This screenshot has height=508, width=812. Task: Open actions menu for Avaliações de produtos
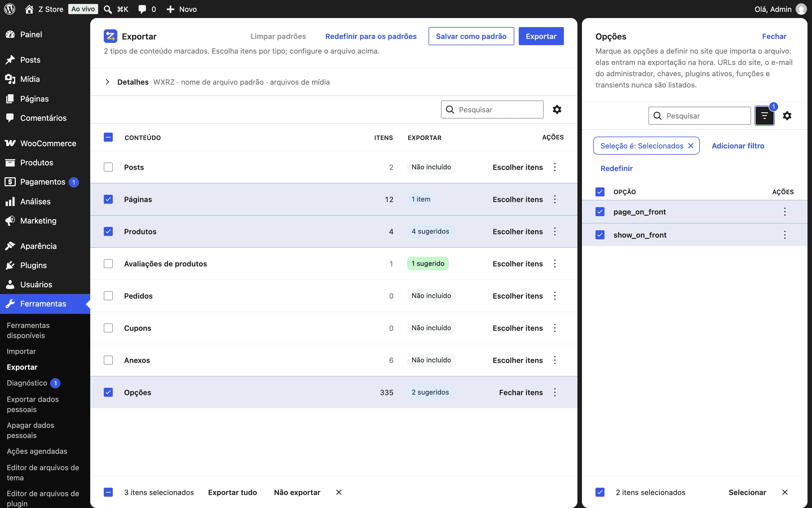(x=555, y=264)
